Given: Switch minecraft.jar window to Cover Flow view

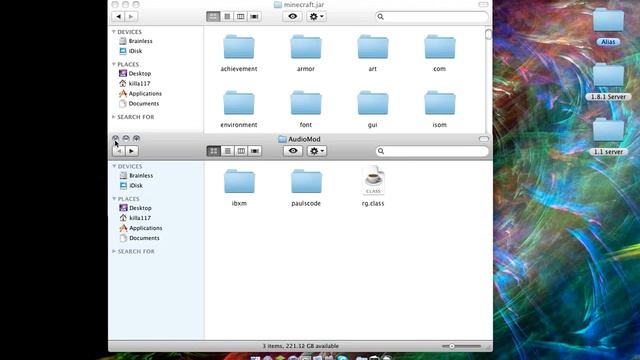Looking at the screenshot, I should click(x=254, y=16).
